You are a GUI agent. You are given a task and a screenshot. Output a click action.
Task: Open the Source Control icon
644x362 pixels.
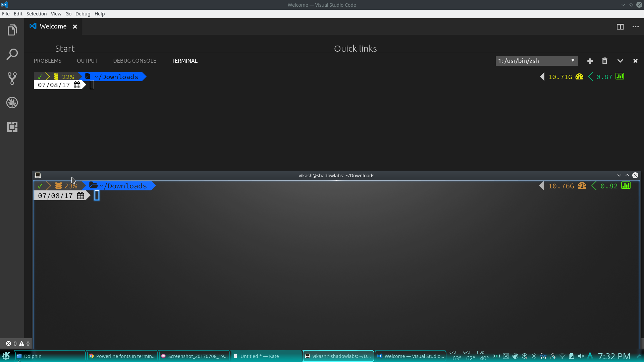click(x=12, y=78)
